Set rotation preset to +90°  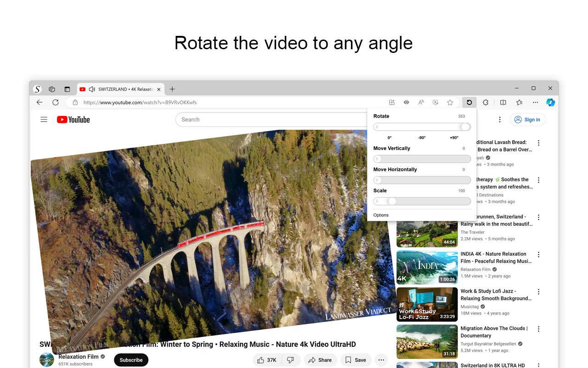coord(454,138)
